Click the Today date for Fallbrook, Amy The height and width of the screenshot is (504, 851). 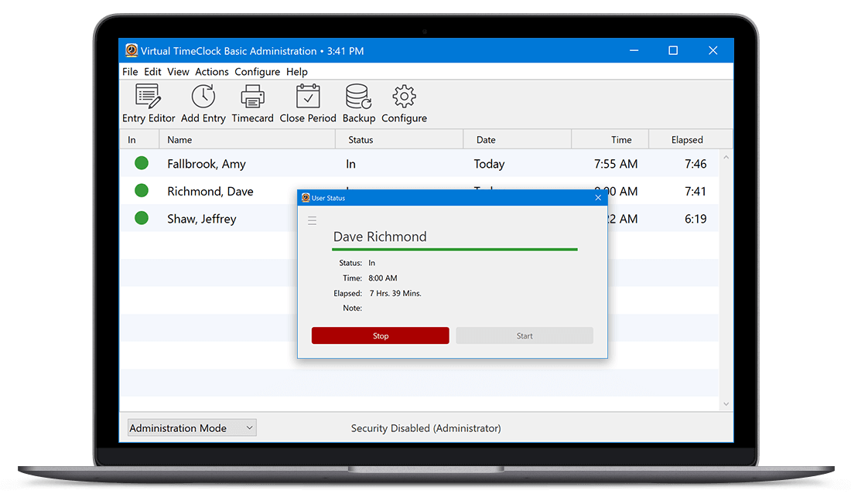tap(489, 164)
